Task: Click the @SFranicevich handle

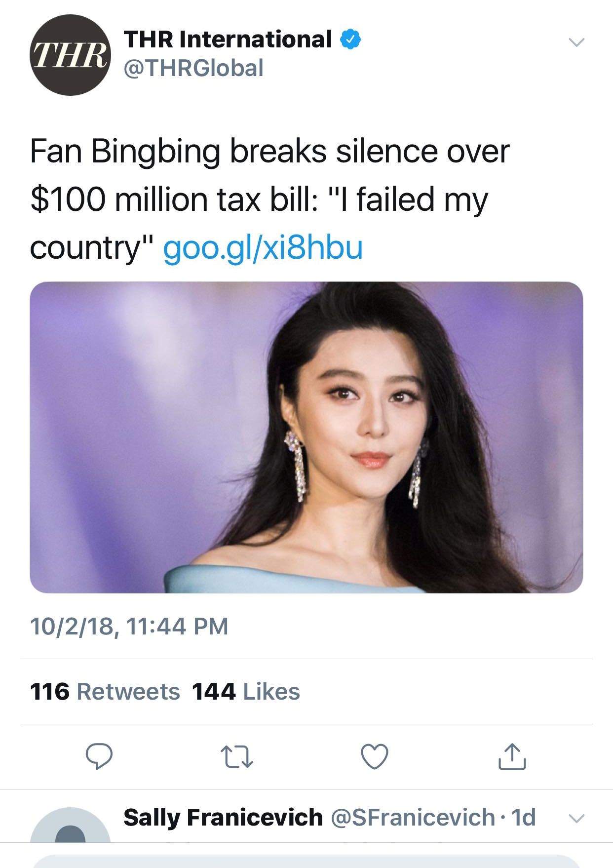Action: (x=413, y=817)
